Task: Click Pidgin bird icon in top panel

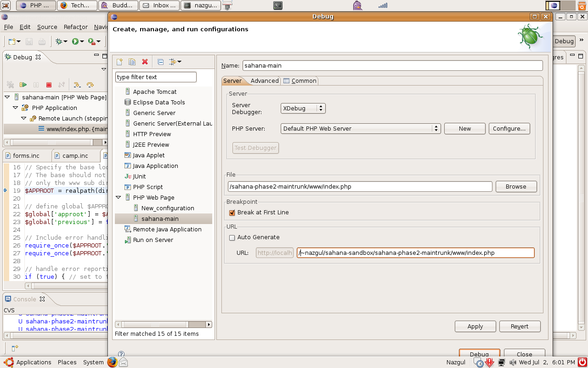Action: click(357, 6)
